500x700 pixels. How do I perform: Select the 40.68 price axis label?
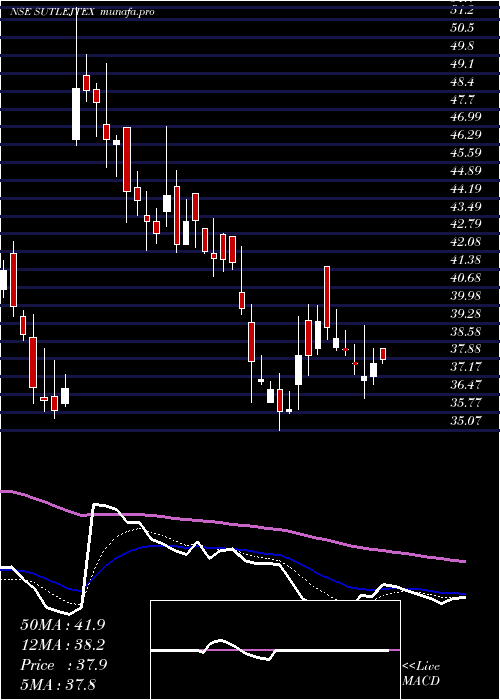(x=466, y=278)
